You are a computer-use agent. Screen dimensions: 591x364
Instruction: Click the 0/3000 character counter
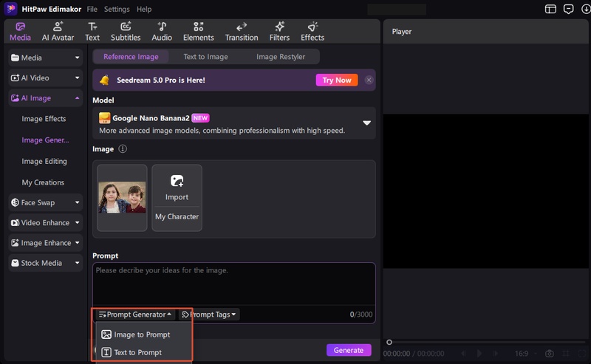pos(361,315)
